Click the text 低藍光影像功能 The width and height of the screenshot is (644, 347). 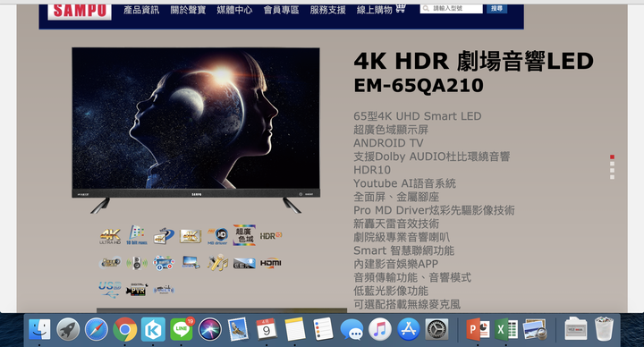point(391,291)
